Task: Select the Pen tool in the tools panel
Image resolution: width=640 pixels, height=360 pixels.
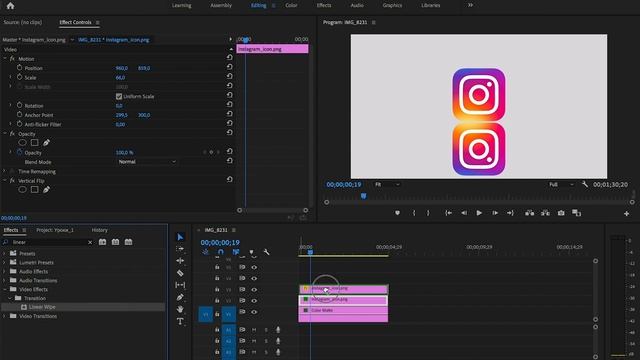Action: click(180, 297)
